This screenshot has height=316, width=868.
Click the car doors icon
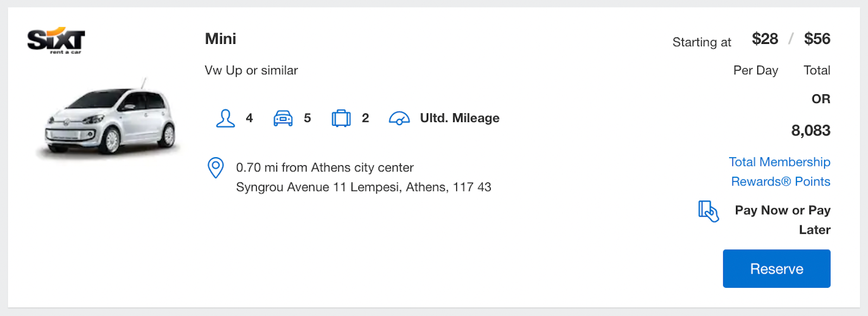tap(283, 118)
